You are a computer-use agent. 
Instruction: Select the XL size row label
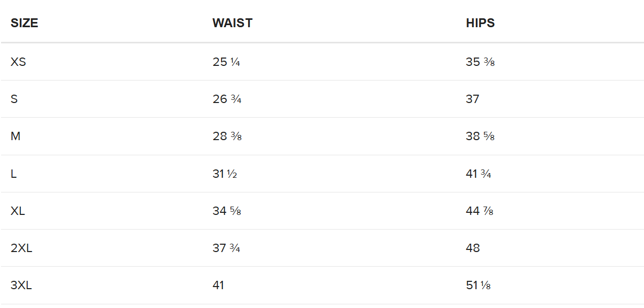pyautogui.click(x=18, y=211)
